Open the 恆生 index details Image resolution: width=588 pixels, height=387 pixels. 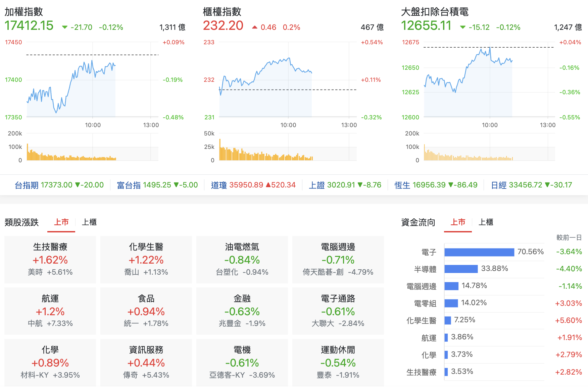[402, 185]
